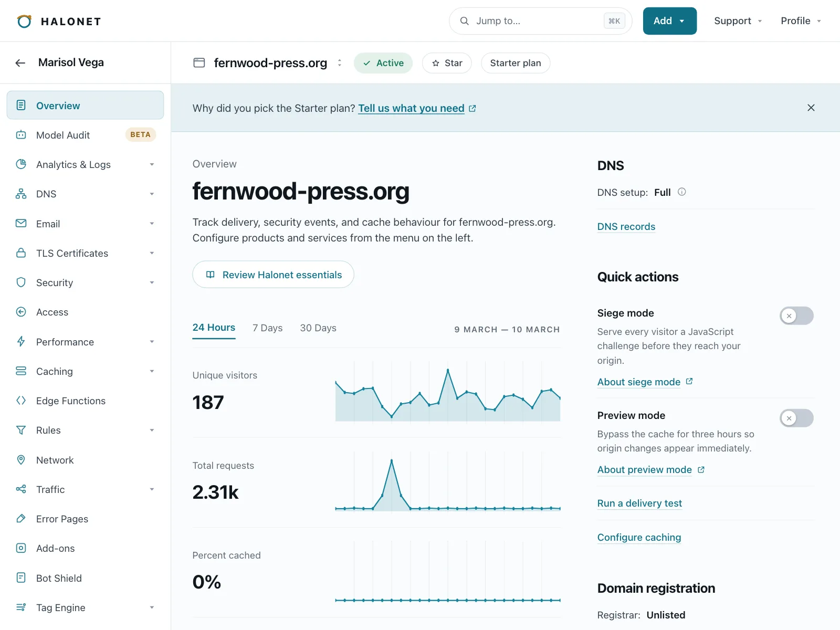Viewport: 840px width, 630px height.
Task: Click the Run a delivery test link
Action: [639, 503]
